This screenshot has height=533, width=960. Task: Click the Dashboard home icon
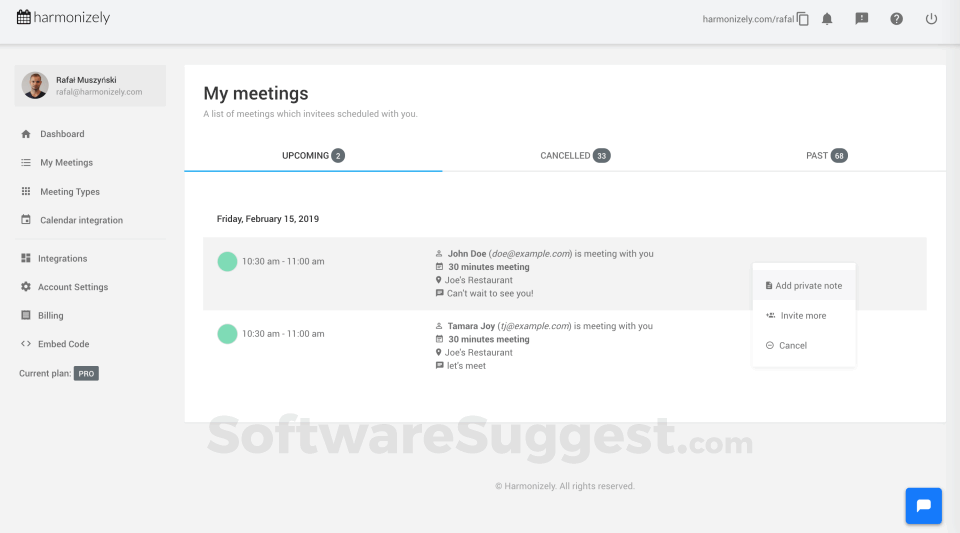26,134
